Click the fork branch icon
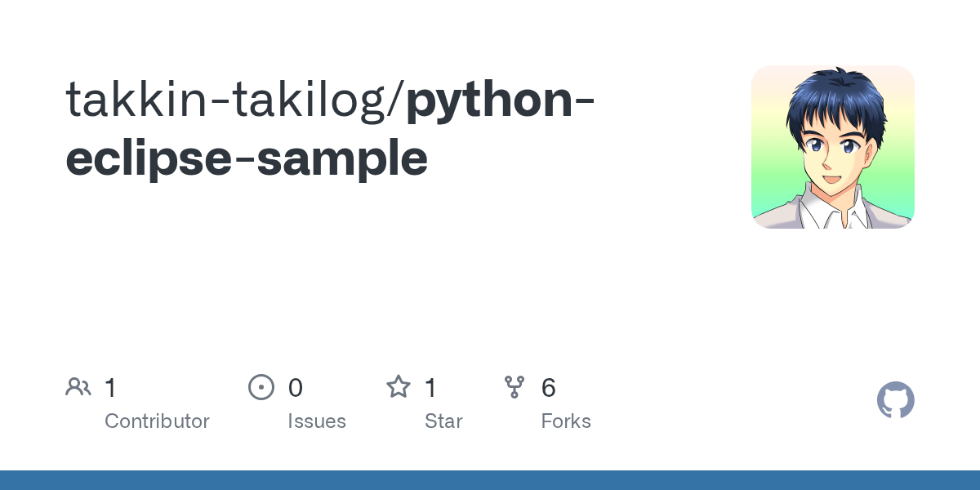 pos(514,387)
